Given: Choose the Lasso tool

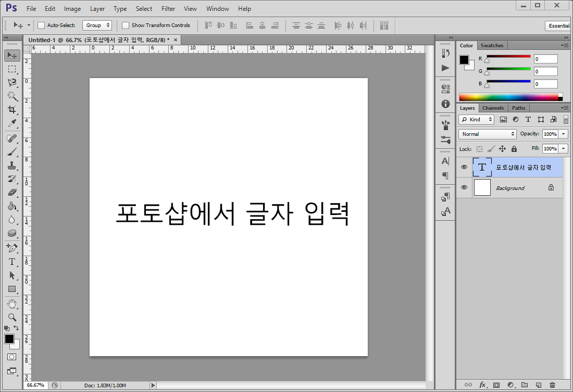Looking at the screenshot, I should [x=12, y=83].
